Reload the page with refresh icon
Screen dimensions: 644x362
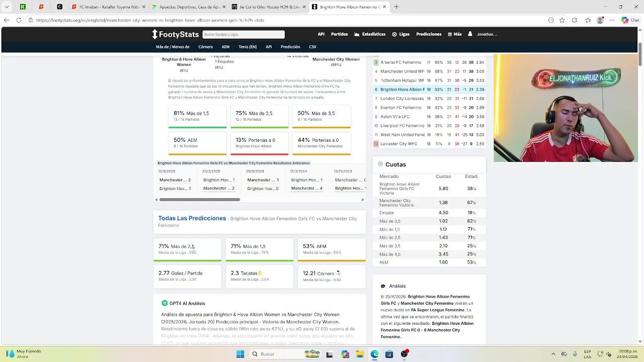click(x=19, y=20)
